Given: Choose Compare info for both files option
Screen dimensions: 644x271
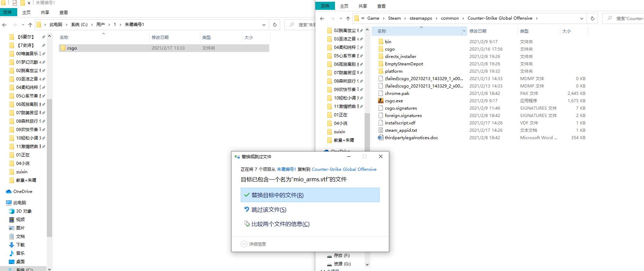Looking at the screenshot, I should tap(277, 224).
